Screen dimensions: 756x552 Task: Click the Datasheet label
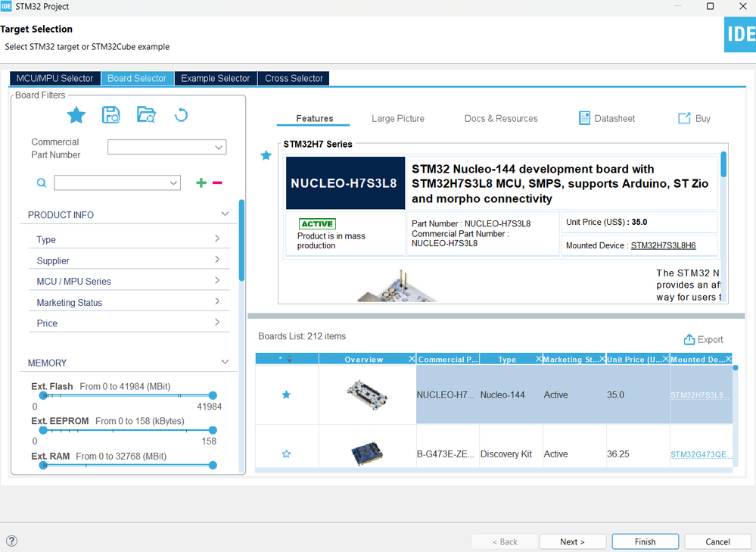(x=614, y=118)
